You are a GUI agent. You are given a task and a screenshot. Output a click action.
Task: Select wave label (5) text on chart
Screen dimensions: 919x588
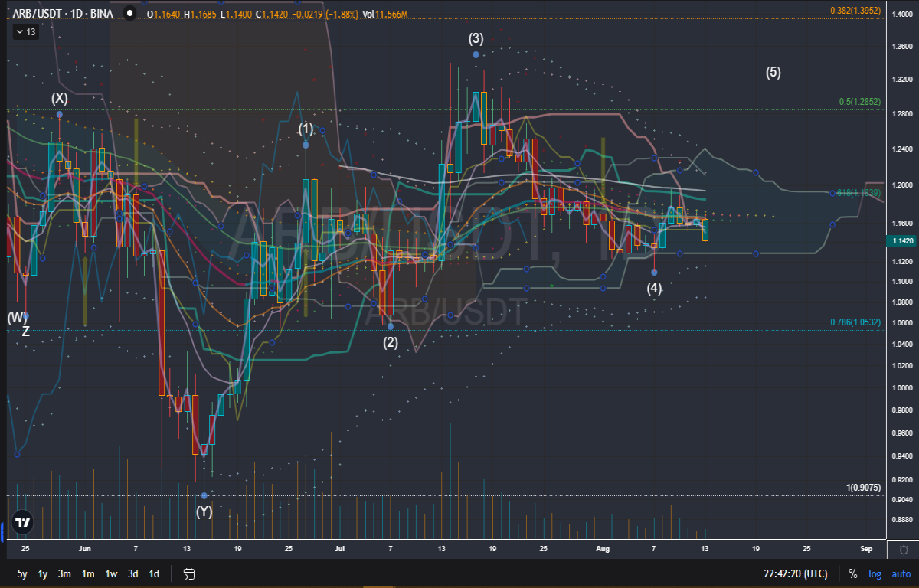773,73
